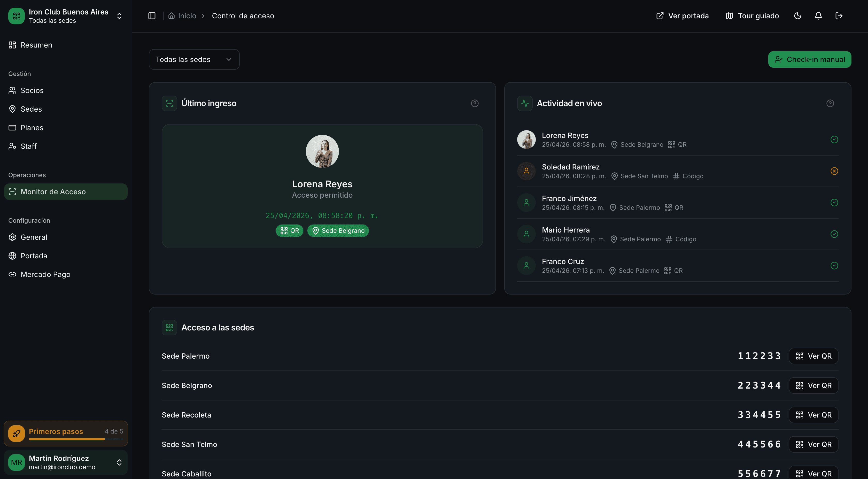Go to Mercado Pago settings
Image resolution: width=868 pixels, height=479 pixels.
45,274
